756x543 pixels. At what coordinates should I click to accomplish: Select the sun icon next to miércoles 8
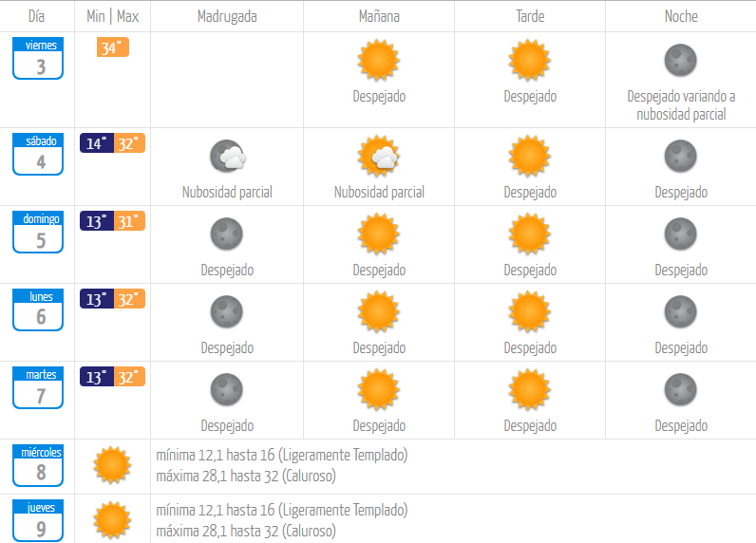(112, 465)
